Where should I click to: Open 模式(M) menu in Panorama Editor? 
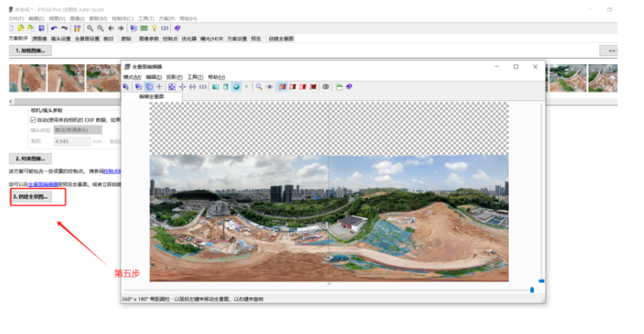[x=132, y=77]
